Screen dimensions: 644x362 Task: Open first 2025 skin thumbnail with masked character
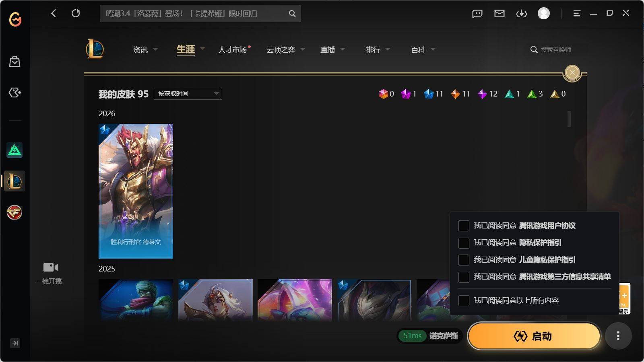pyautogui.click(x=136, y=300)
